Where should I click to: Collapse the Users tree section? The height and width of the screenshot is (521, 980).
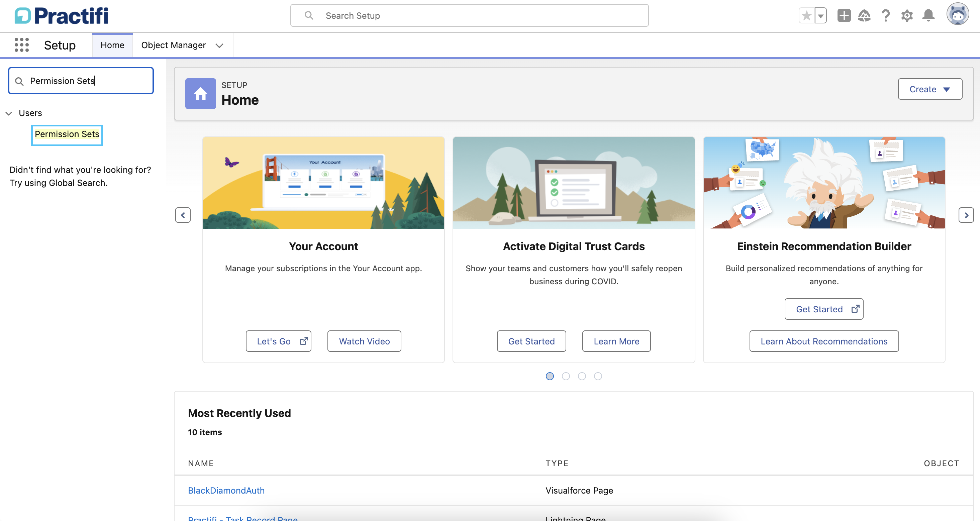(9, 113)
